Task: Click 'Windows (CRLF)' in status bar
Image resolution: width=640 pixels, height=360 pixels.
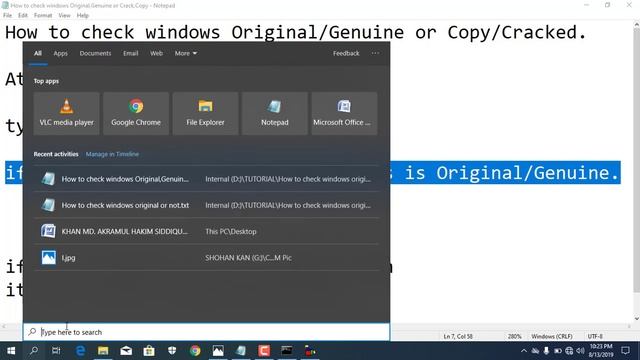Action: coord(551,336)
